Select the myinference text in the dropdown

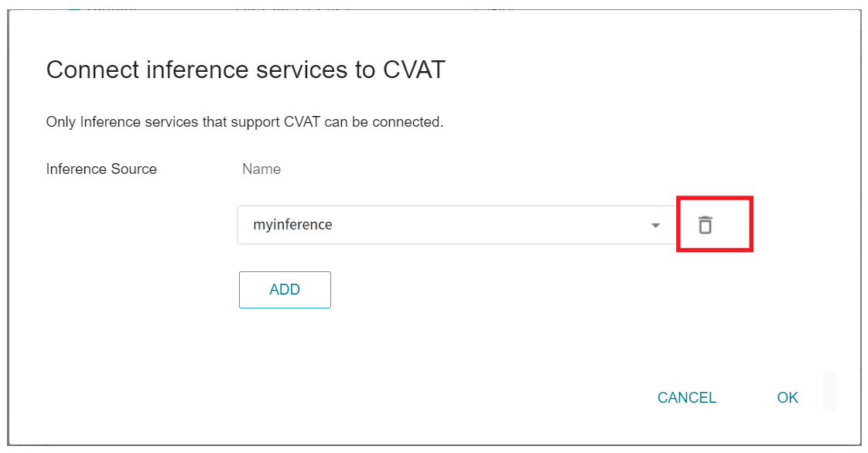pyautogui.click(x=293, y=224)
